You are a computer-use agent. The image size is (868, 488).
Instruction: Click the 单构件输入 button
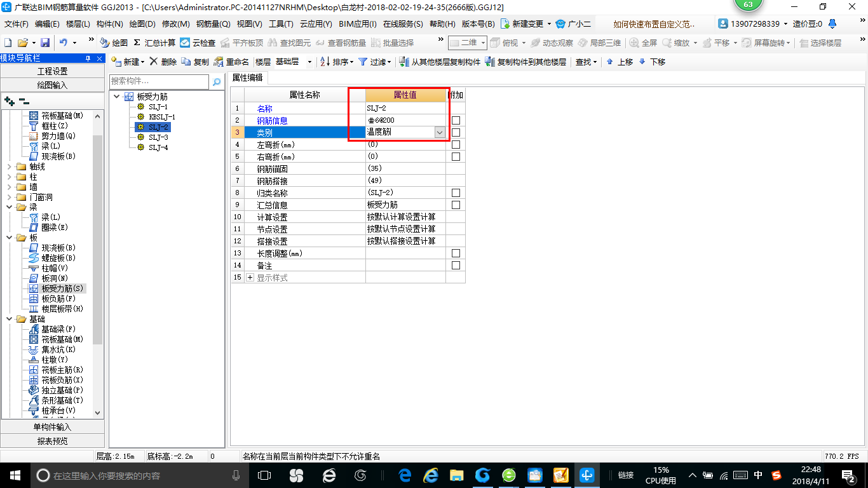(53, 427)
